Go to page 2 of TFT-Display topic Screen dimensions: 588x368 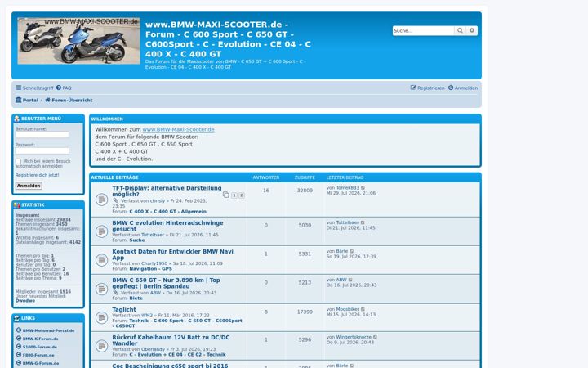242,195
